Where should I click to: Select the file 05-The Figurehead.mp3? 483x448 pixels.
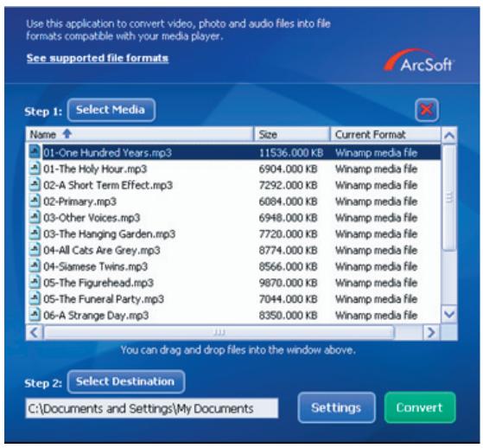(99, 283)
